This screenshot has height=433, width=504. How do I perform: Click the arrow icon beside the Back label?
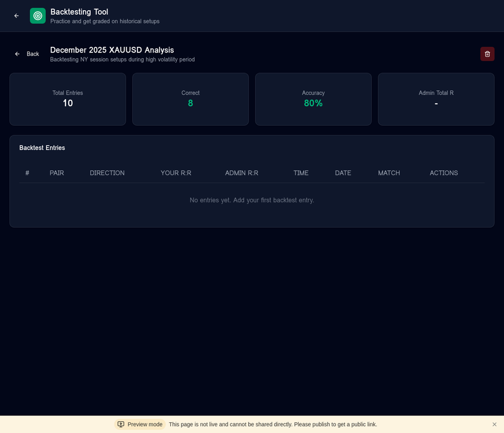coord(17,54)
